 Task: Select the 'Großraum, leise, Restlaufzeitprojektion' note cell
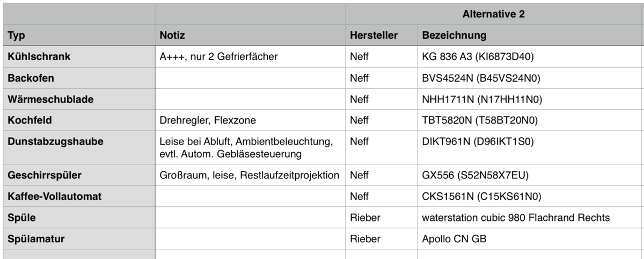[x=250, y=175]
